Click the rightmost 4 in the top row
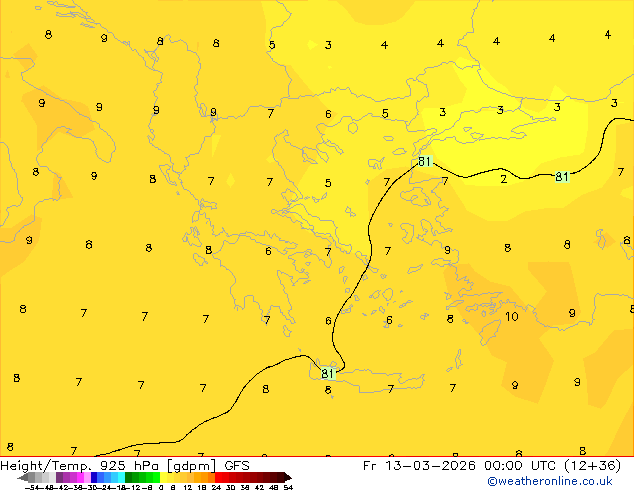Image resolution: width=634 pixels, height=490 pixels. 607,35
